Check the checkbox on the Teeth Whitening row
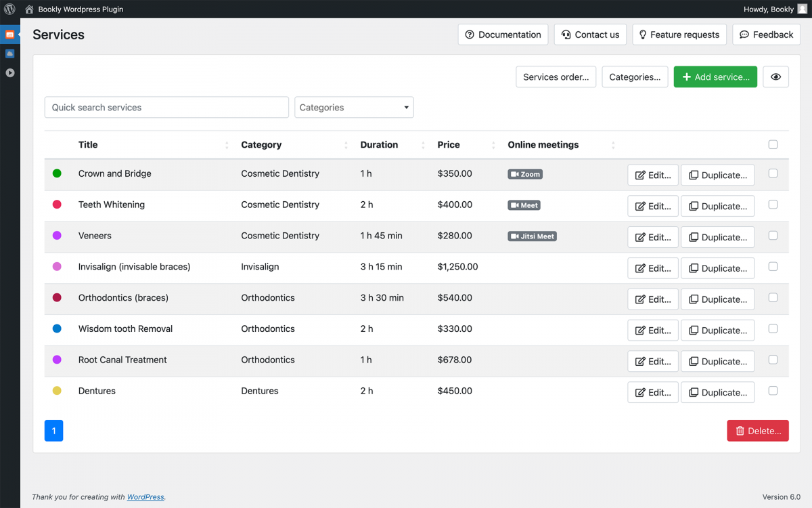 [773, 205]
